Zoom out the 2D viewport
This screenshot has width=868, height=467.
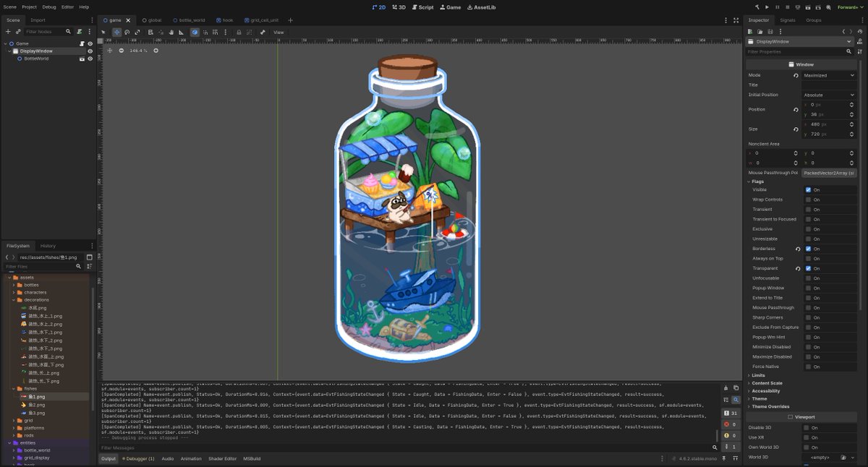tap(121, 51)
